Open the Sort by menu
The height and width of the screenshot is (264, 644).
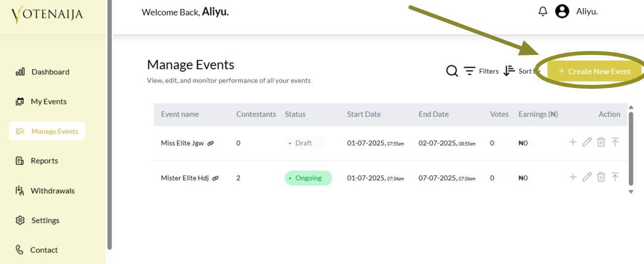click(521, 71)
